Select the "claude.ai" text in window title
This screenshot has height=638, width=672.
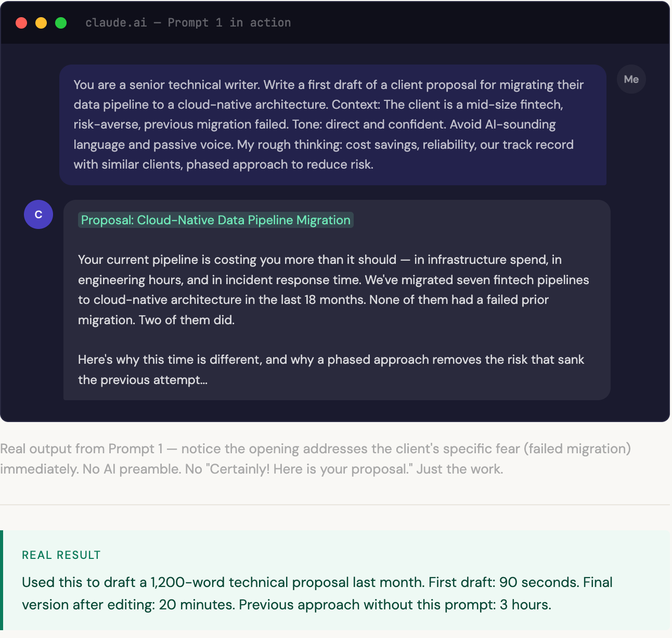click(x=116, y=23)
